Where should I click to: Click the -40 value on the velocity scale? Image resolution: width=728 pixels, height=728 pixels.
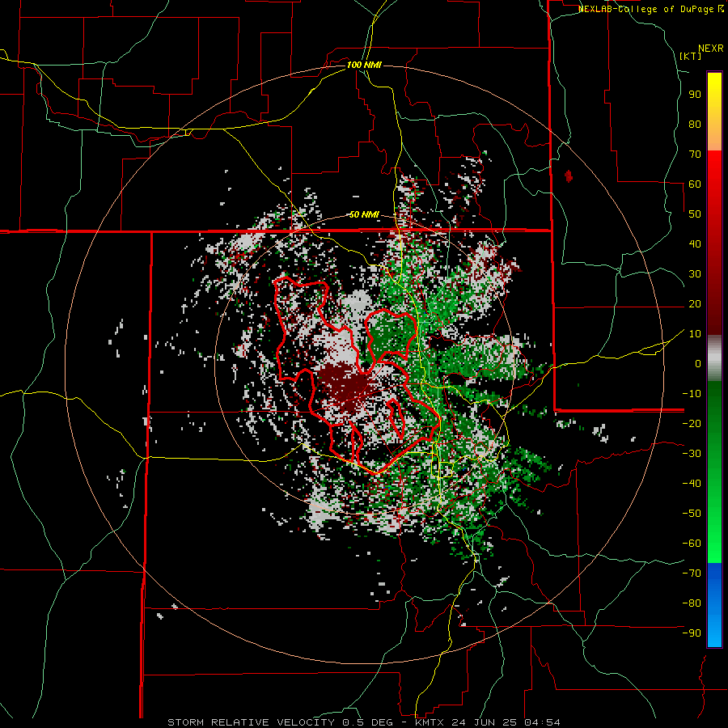(x=692, y=484)
